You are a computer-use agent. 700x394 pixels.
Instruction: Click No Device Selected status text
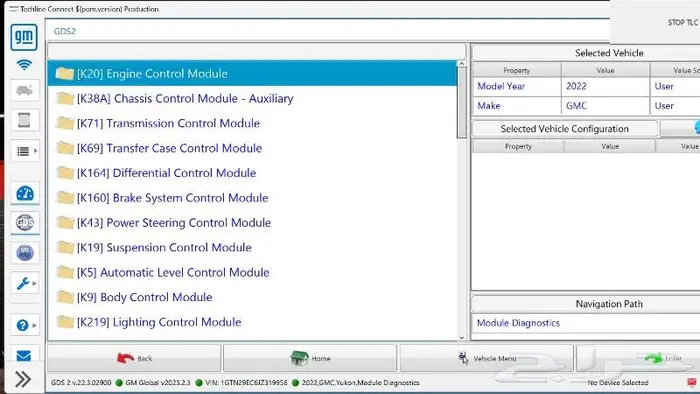[x=618, y=382]
